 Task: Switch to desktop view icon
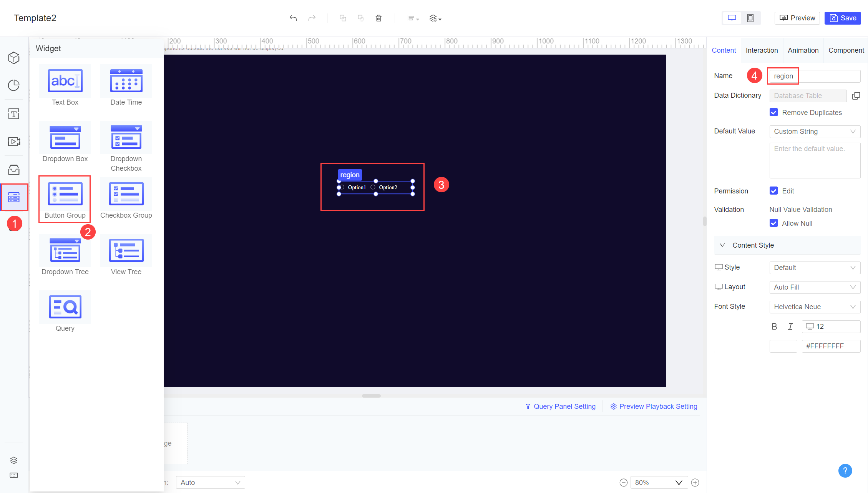coord(732,18)
